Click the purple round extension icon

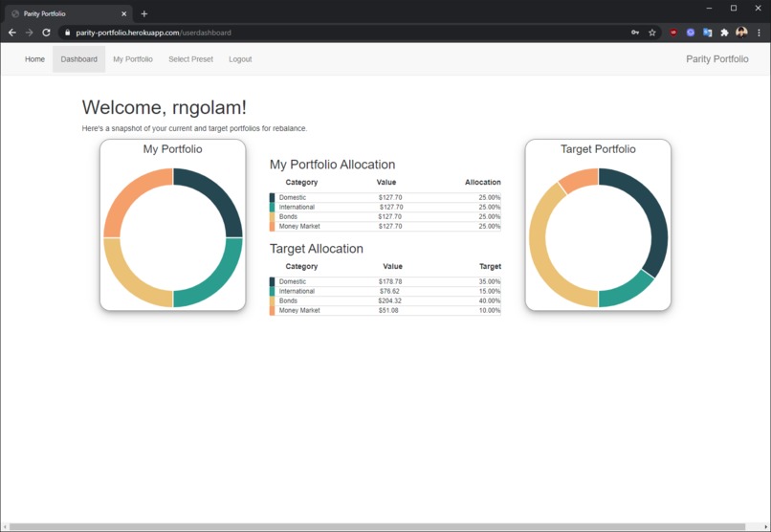[691, 33]
